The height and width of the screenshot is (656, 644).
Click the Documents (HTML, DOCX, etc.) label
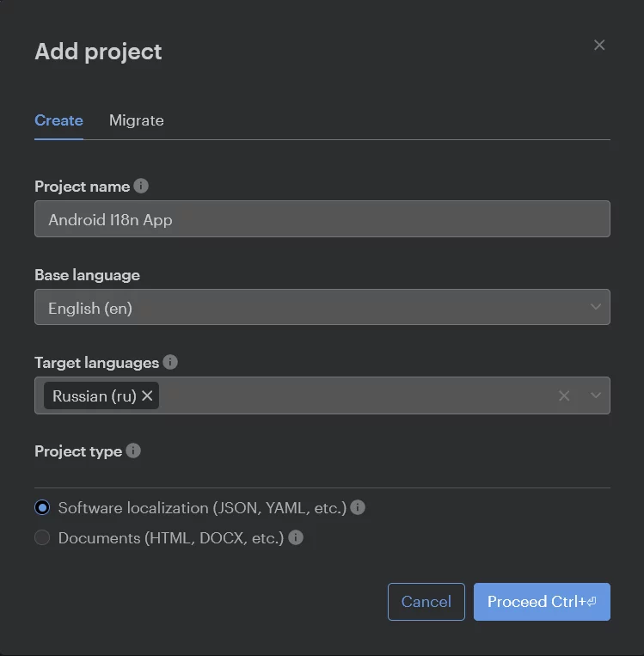tap(171, 538)
